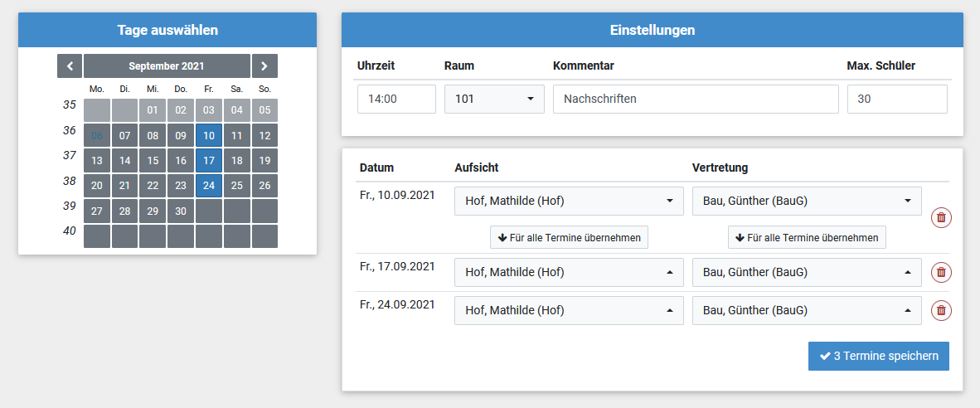980x408 pixels.
Task: Open the Raum dropdown showing 101
Action: [x=494, y=99]
